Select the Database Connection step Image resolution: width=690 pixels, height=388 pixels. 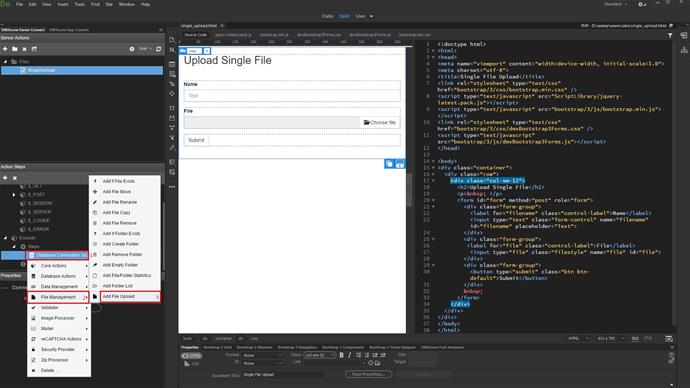pyautogui.click(x=58, y=255)
